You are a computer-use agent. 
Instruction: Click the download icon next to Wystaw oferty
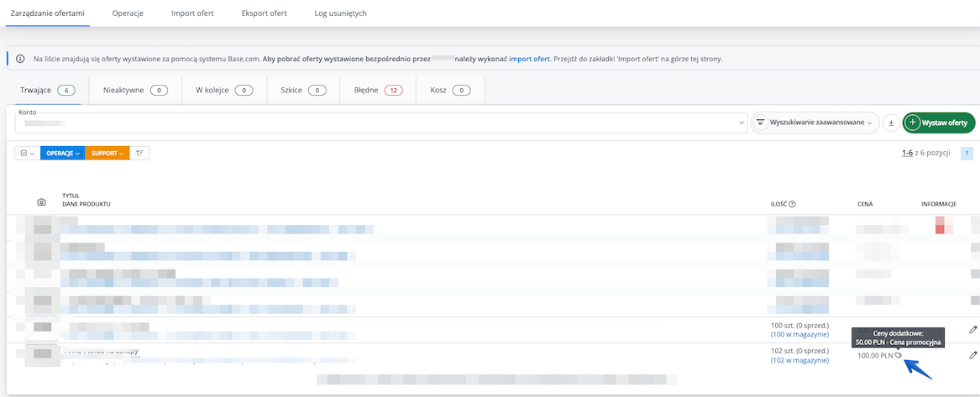(891, 123)
